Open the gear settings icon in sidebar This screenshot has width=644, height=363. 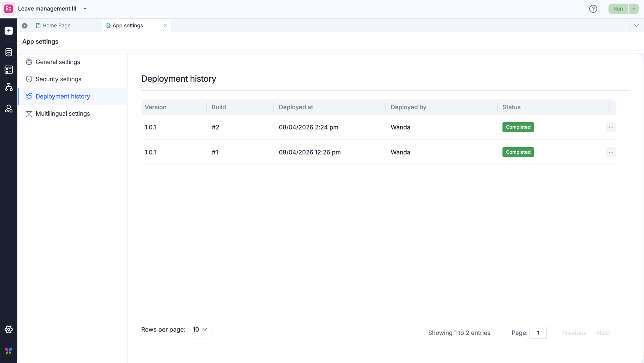tap(9, 329)
